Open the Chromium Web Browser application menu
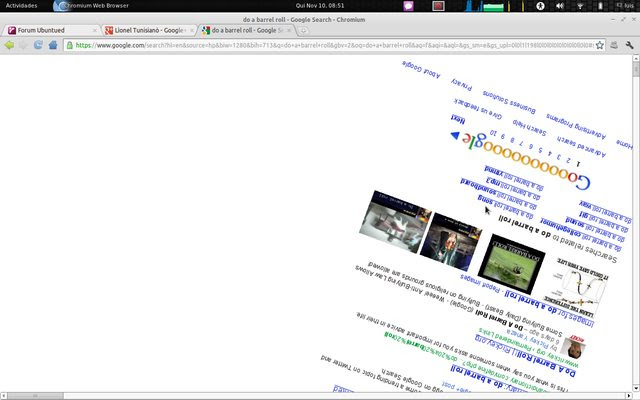Screen dimensions: 640x400 coord(92,6)
